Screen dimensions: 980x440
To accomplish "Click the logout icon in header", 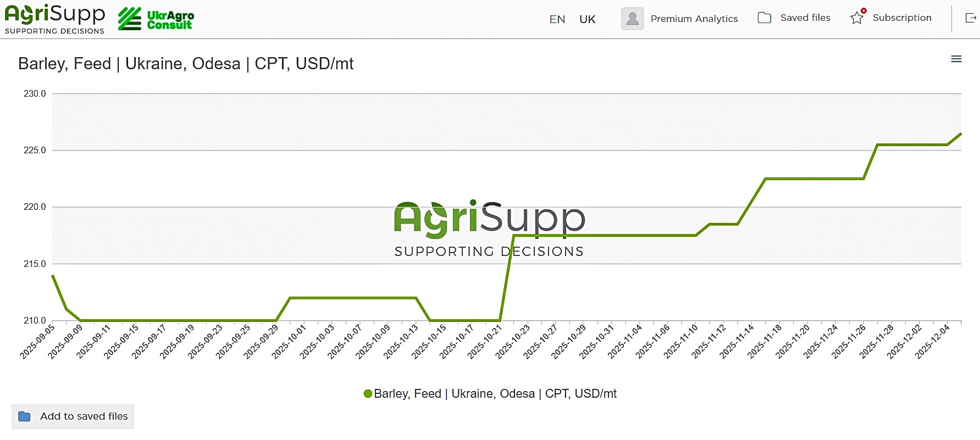I will (971, 18).
